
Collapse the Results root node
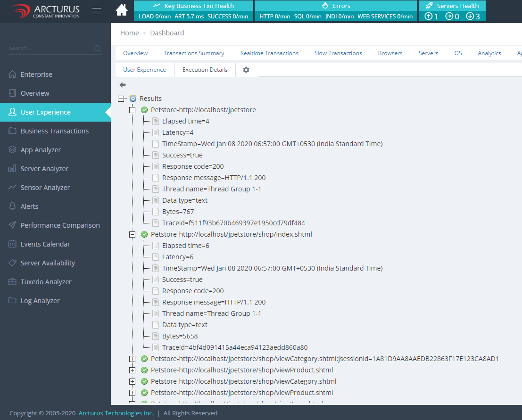point(121,99)
